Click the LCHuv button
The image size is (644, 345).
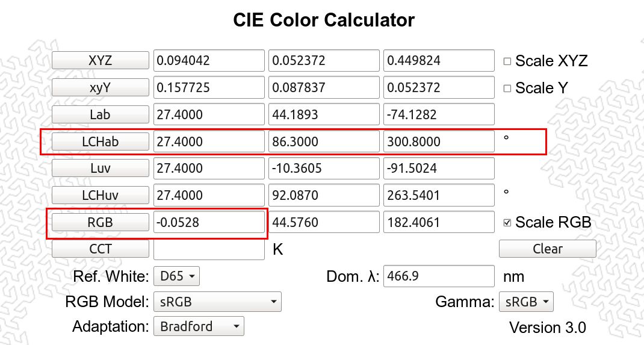click(101, 195)
